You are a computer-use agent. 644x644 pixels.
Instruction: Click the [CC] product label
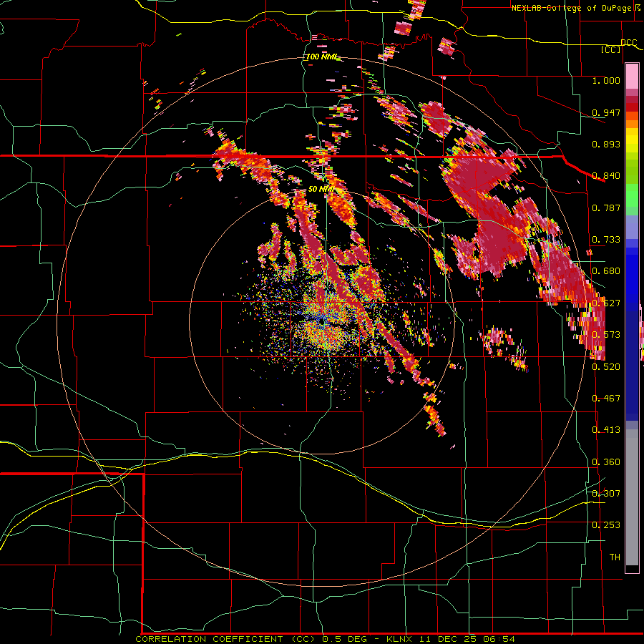(x=611, y=49)
